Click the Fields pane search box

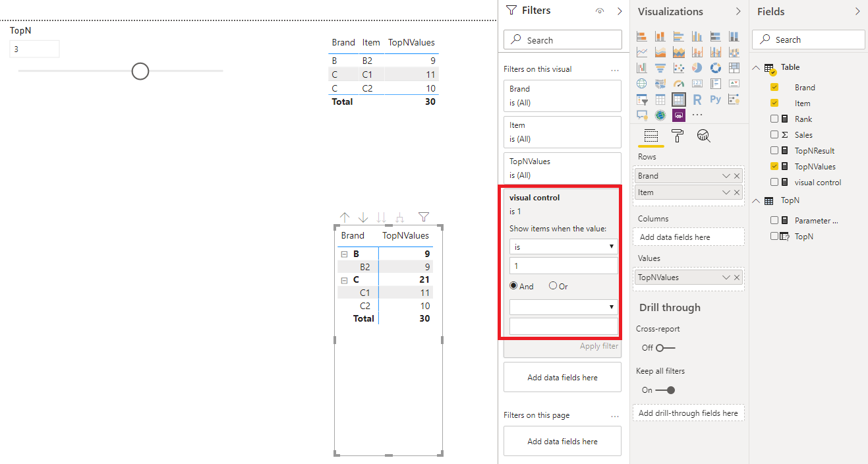808,40
